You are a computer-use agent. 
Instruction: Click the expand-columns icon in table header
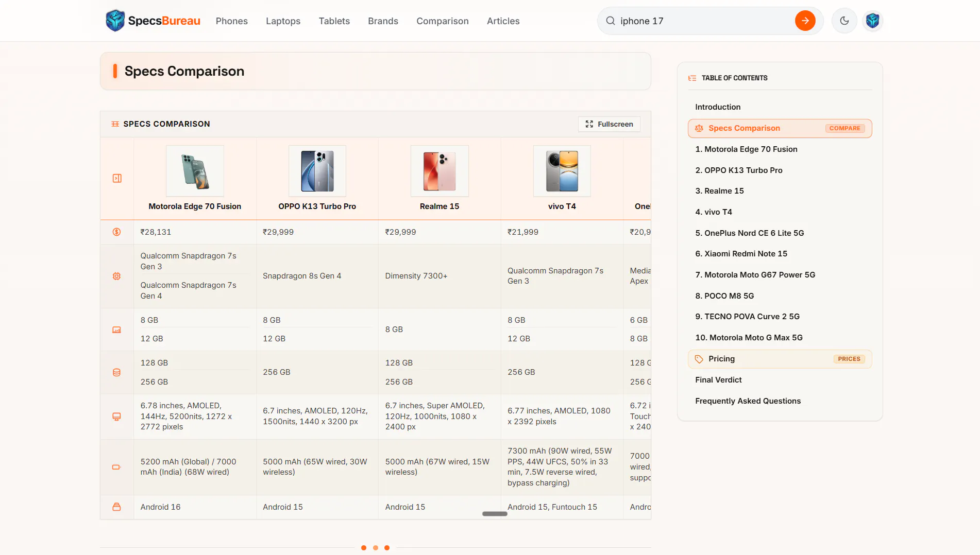[117, 178]
